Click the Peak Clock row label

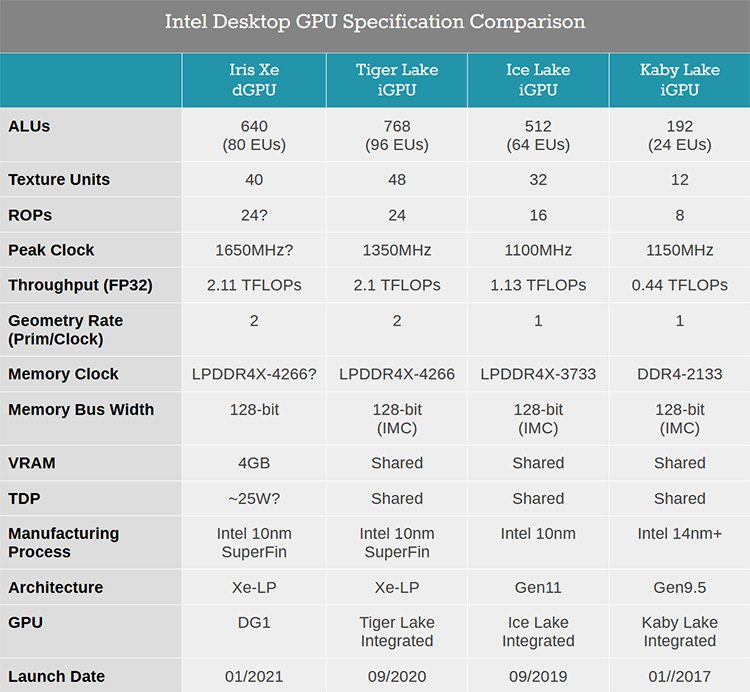point(51,250)
